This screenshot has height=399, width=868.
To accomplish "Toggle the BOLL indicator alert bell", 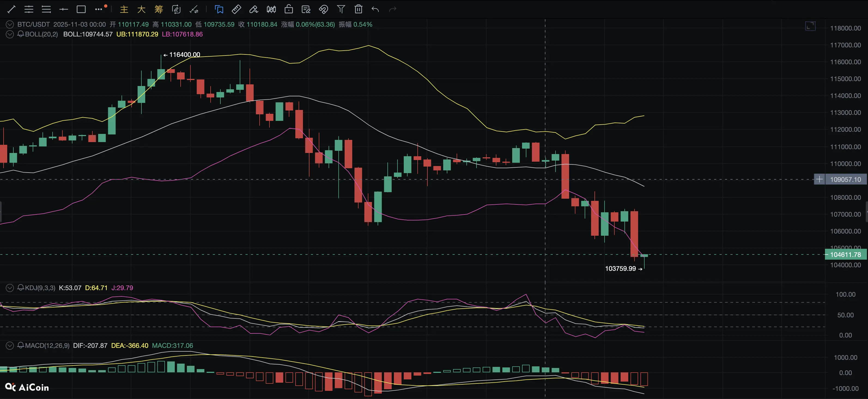I will coord(20,34).
